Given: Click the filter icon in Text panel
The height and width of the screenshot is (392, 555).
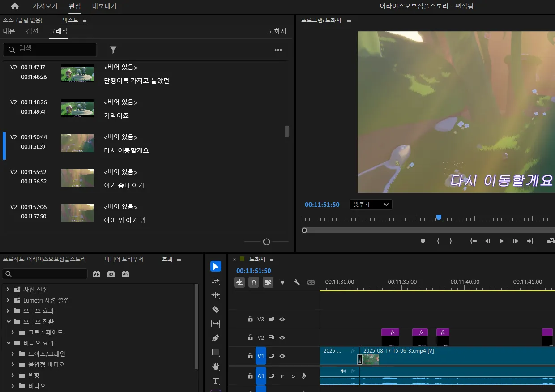Looking at the screenshot, I should click(113, 50).
